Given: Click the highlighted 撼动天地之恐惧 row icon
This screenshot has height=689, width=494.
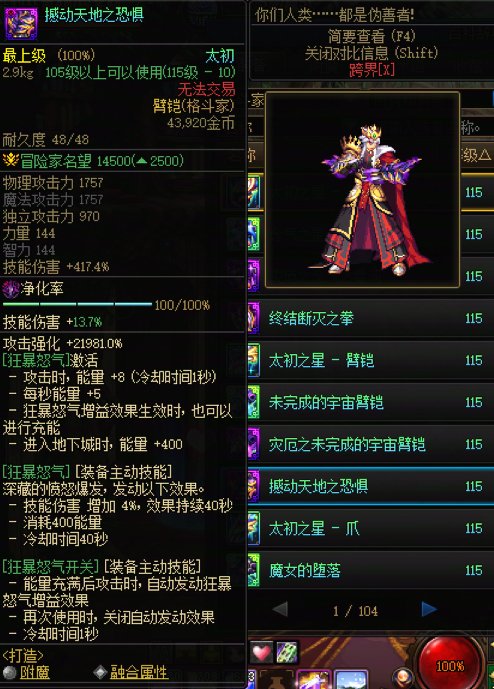Looking at the screenshot, I should (x=254, y=486).
